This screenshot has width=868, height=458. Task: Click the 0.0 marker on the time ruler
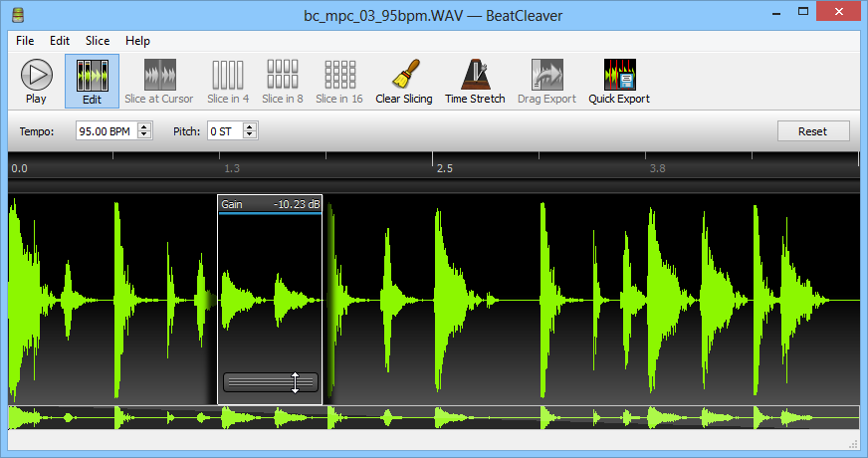pos(19,168)
